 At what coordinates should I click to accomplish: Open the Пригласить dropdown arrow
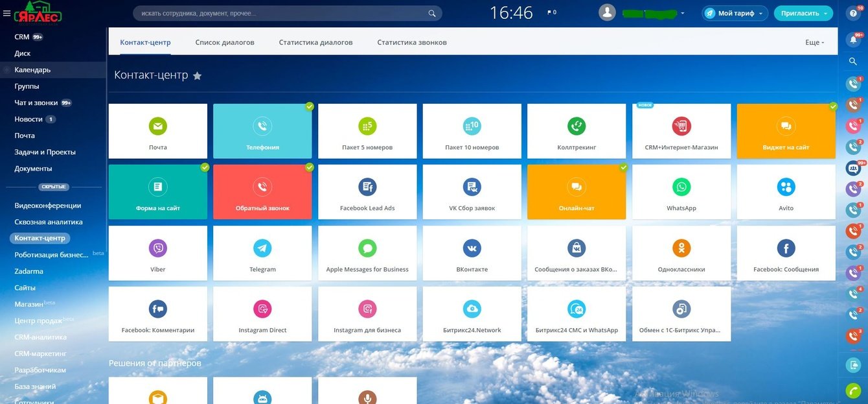(x=825, y=13)
